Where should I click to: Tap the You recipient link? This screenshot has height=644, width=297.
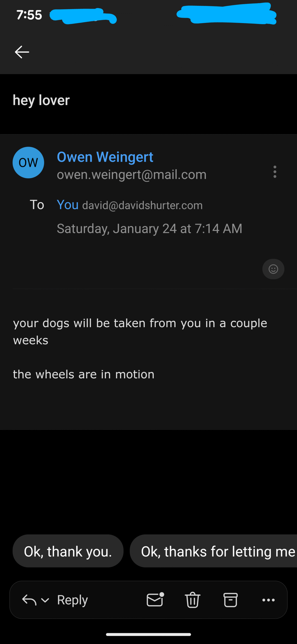68,205
